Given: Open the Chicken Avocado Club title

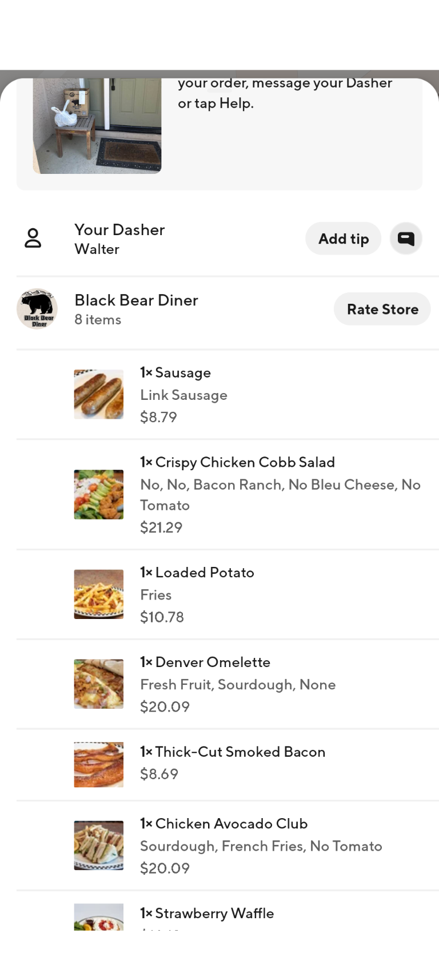Looking at the screenshot, I should 224,823.
